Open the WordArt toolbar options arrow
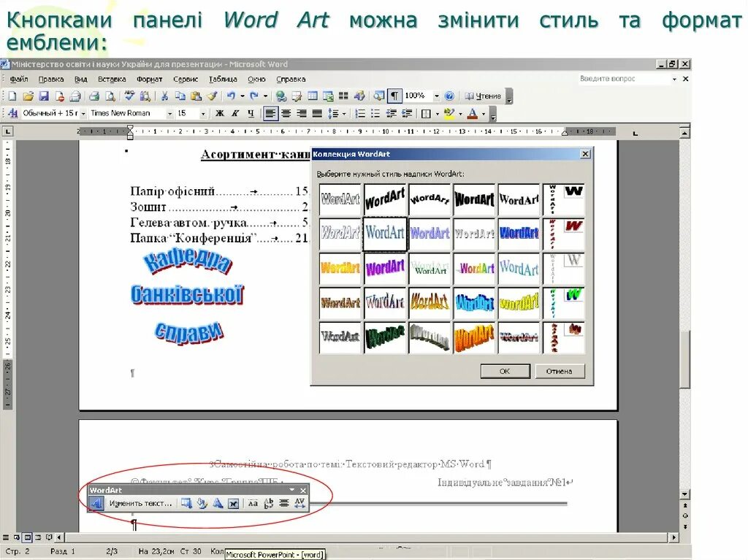 292,490
